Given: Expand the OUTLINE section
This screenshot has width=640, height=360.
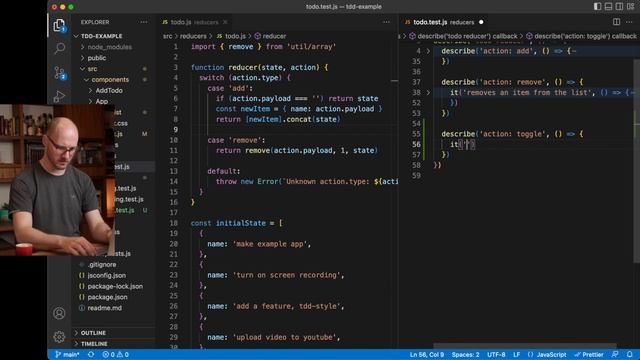Looking at the screenshot, I should pyautogui.click(x=93, y=333).
